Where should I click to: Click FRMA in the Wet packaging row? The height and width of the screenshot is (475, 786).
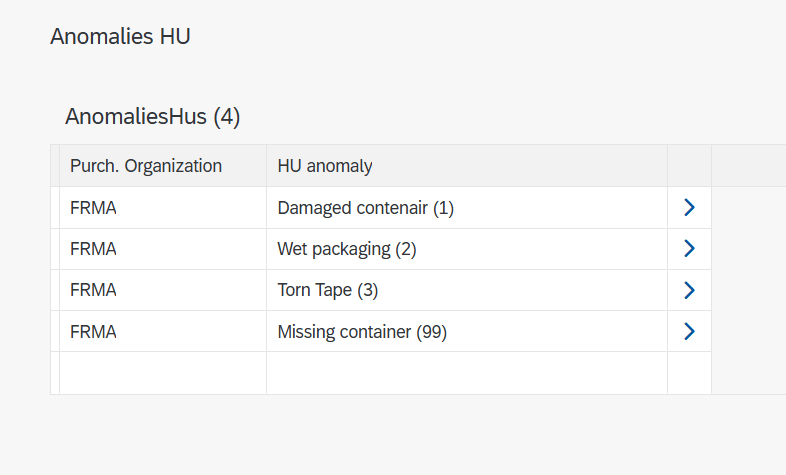(93, 249)
